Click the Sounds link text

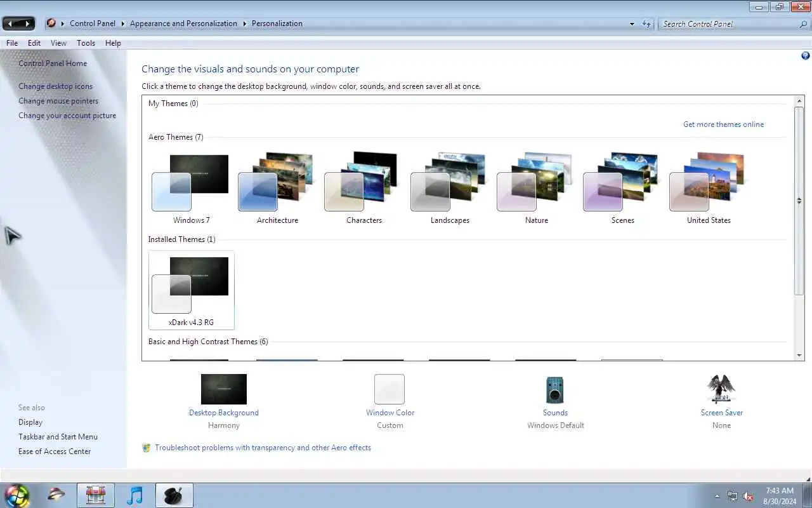(x=555, y=413)
